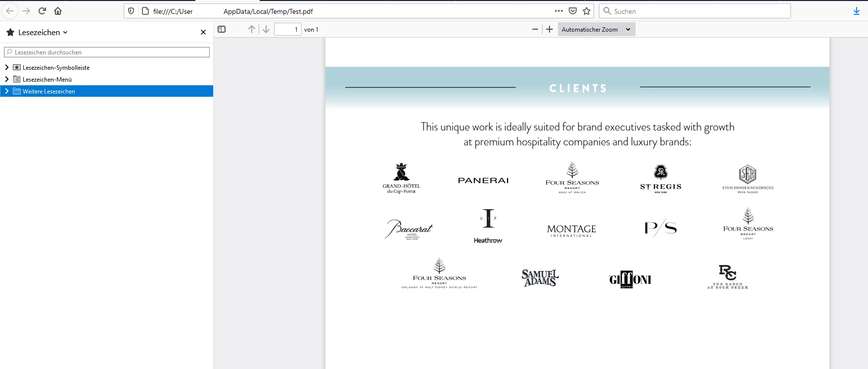Click the PDF page number field
Viewport: 868px width, 369px height.
click(288, 29)
